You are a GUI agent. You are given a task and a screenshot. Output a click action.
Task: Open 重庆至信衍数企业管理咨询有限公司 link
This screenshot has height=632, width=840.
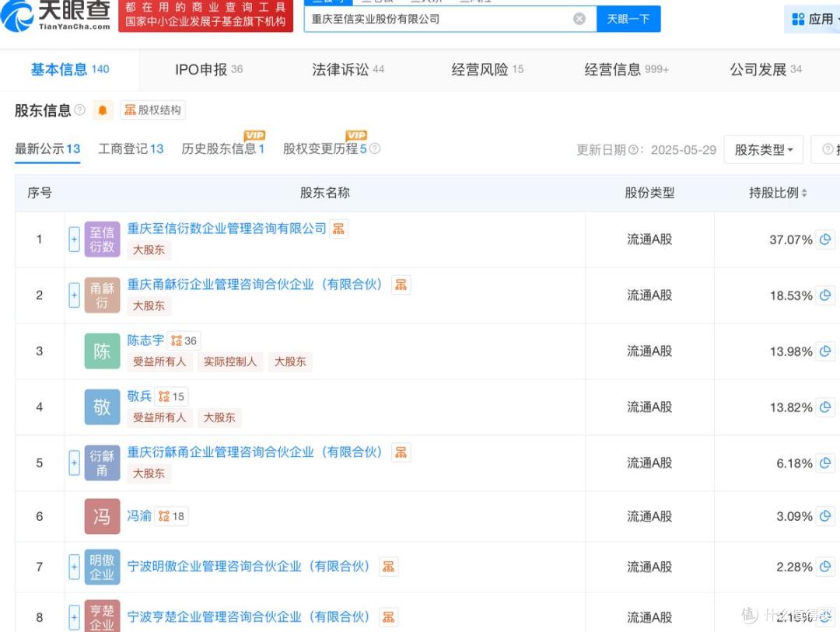click(x=226, y=229)
